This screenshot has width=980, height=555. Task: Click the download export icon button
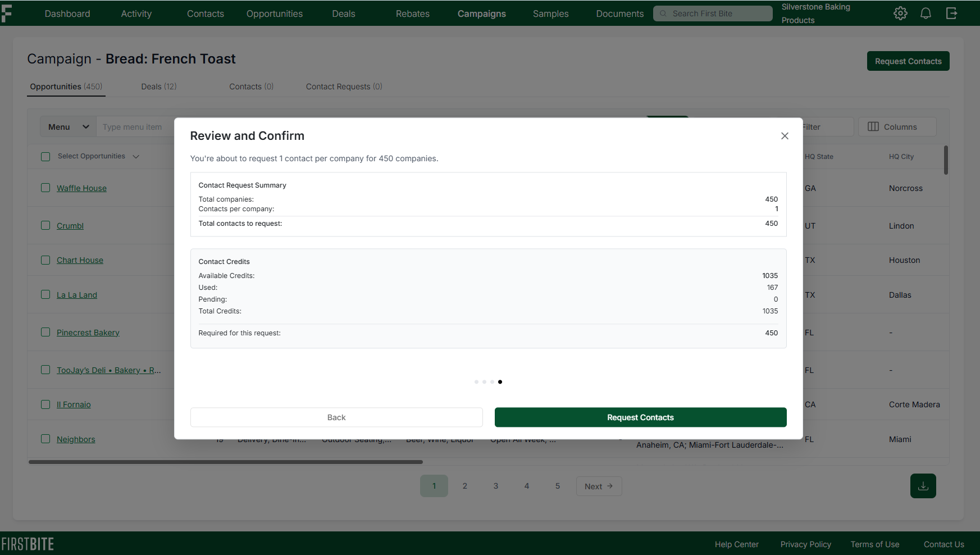click(923, 486)
